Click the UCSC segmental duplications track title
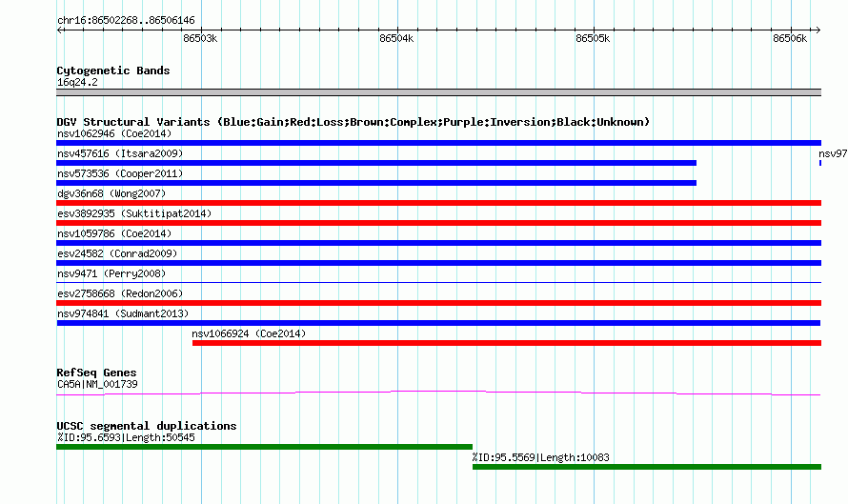The image size is (848, 504). [x=147, y=426]
